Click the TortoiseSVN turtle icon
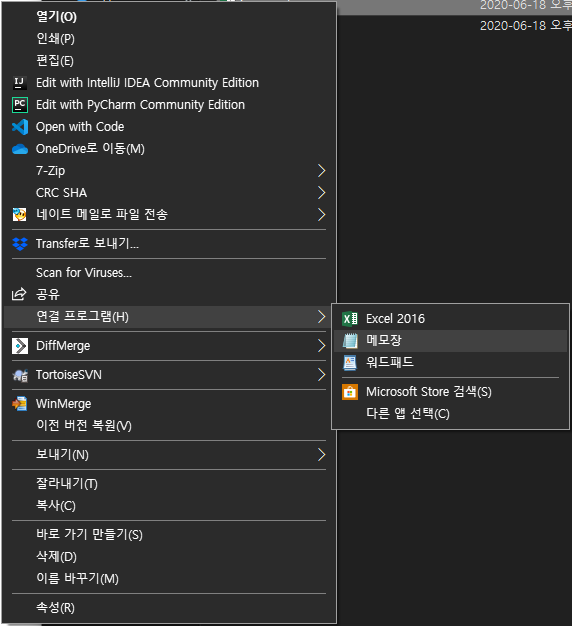The width and height of the screenshot is (572, 626). pos(20,375)
